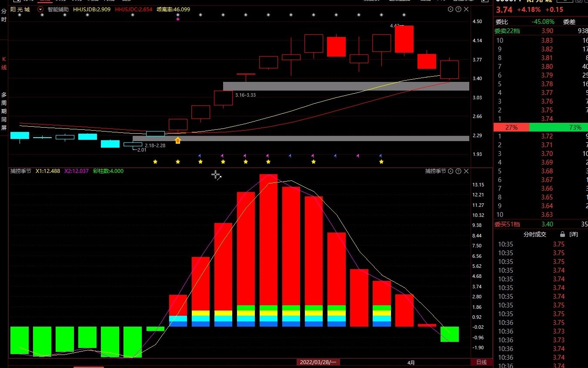Click the help question-mark icon of main chart
This screenshot has width=588, height=368.
(458, 9)
